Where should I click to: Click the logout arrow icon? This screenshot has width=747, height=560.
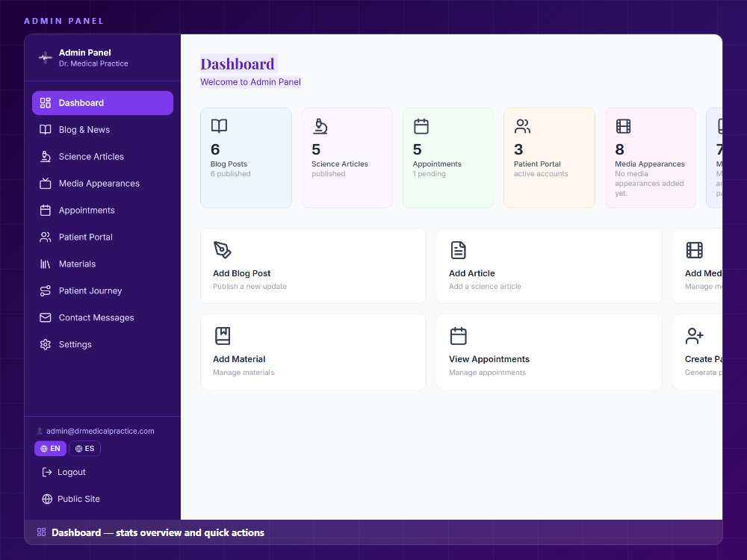tap(46, 472)
